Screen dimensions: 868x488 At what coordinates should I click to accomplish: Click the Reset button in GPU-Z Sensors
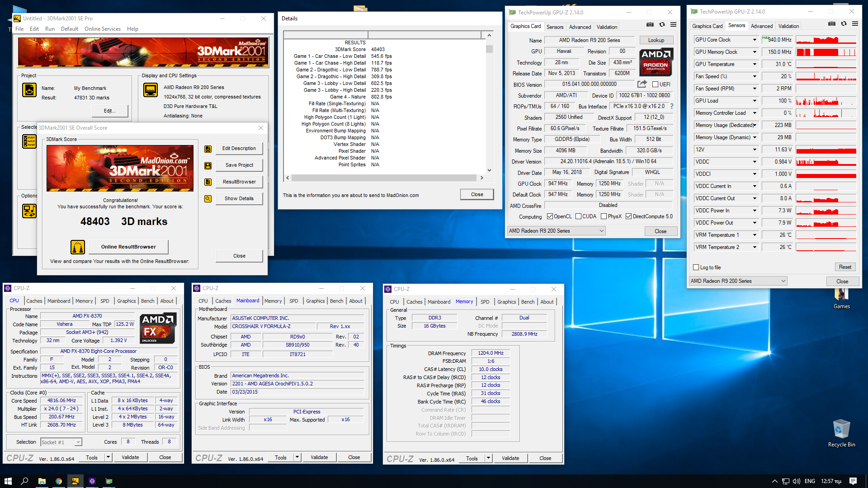(845, 267)
